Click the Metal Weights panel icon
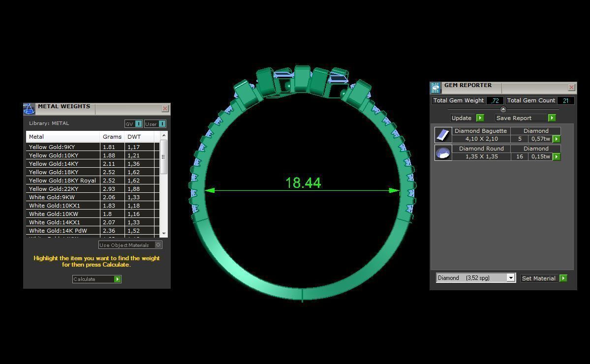 [29, 109]
